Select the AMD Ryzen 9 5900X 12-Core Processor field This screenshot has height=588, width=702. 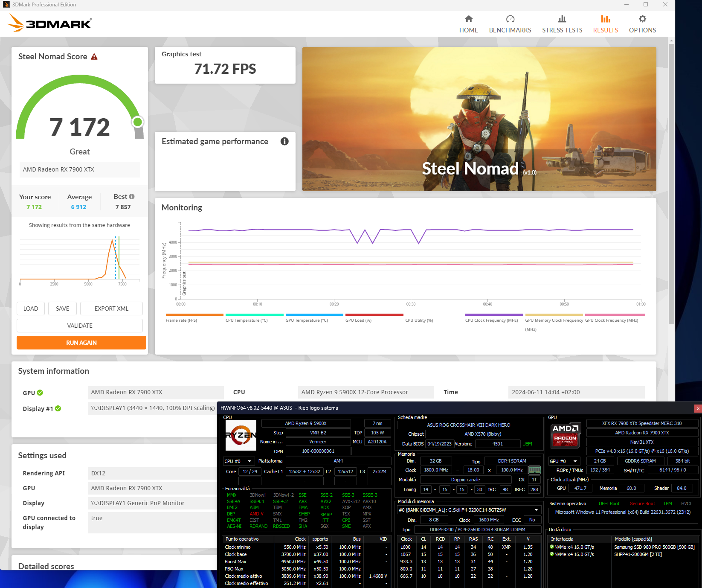[x=366, y=392]
